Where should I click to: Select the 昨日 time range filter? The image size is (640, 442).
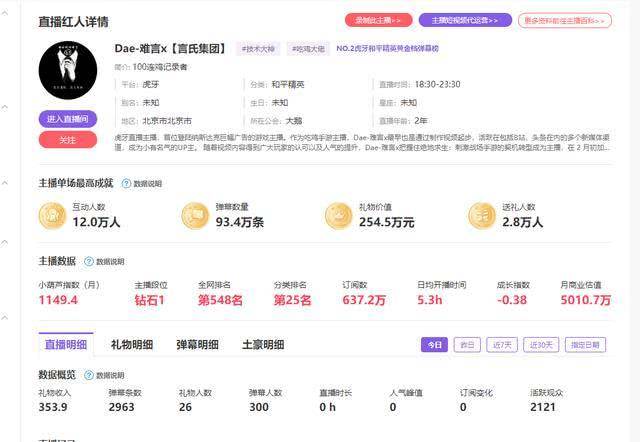(465, 344)
